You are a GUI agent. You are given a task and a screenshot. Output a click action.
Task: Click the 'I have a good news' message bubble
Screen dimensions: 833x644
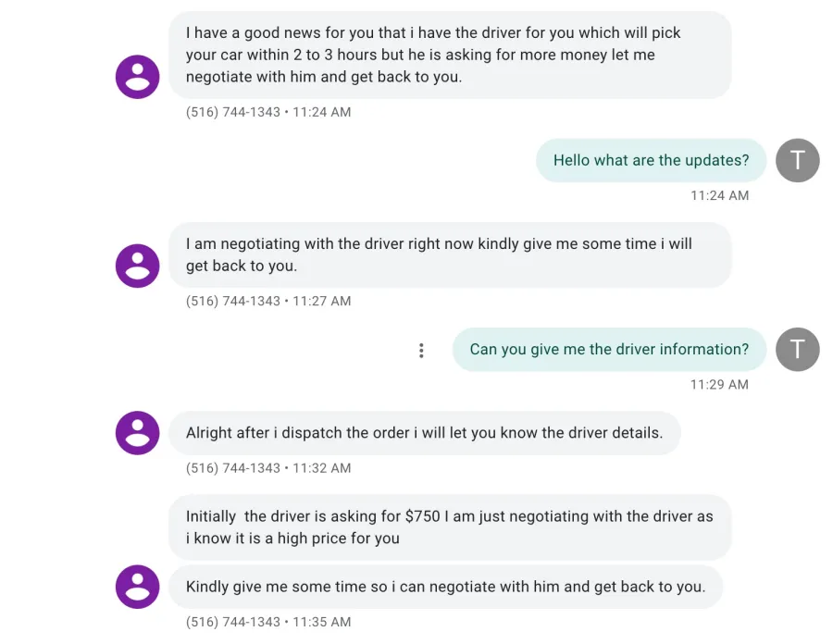(450, 55)
